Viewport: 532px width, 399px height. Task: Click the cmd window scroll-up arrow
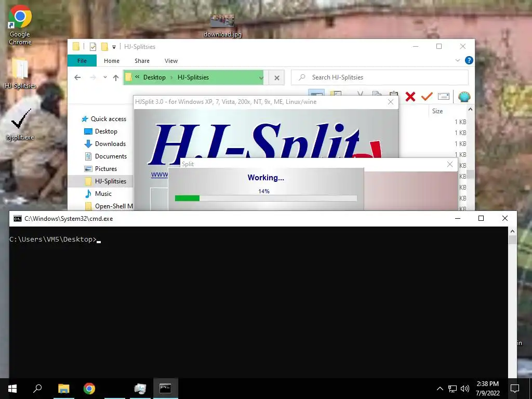(512, 231)
